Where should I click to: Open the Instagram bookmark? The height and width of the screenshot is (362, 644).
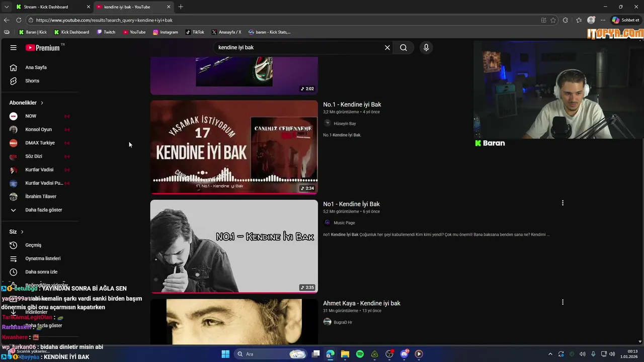[x=166, y=32]
